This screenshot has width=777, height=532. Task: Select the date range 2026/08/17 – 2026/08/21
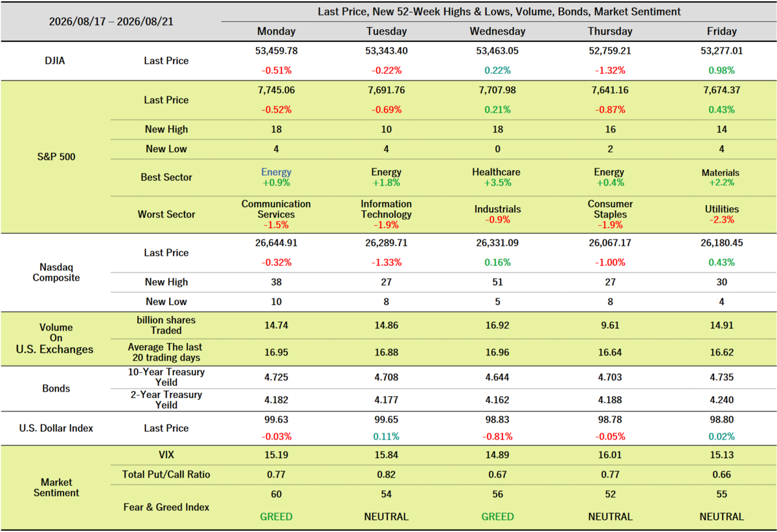pos(111,21)
